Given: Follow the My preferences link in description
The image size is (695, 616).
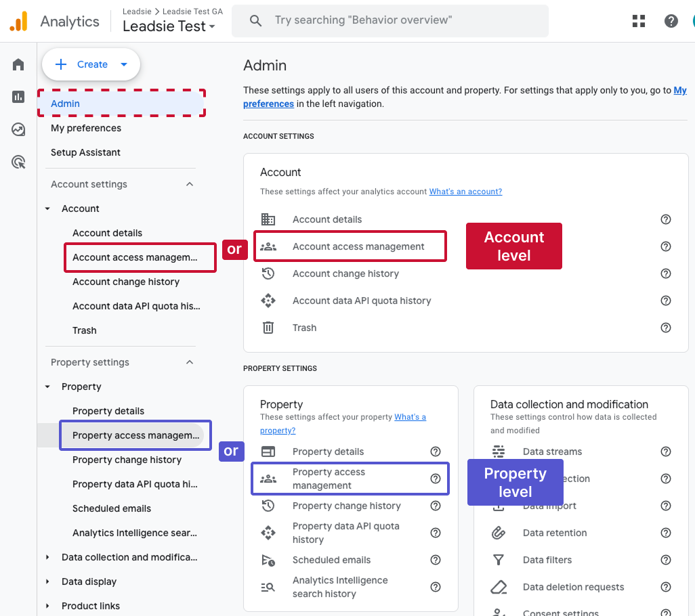Looking at the screenshot, I should [x=465, y=97].
